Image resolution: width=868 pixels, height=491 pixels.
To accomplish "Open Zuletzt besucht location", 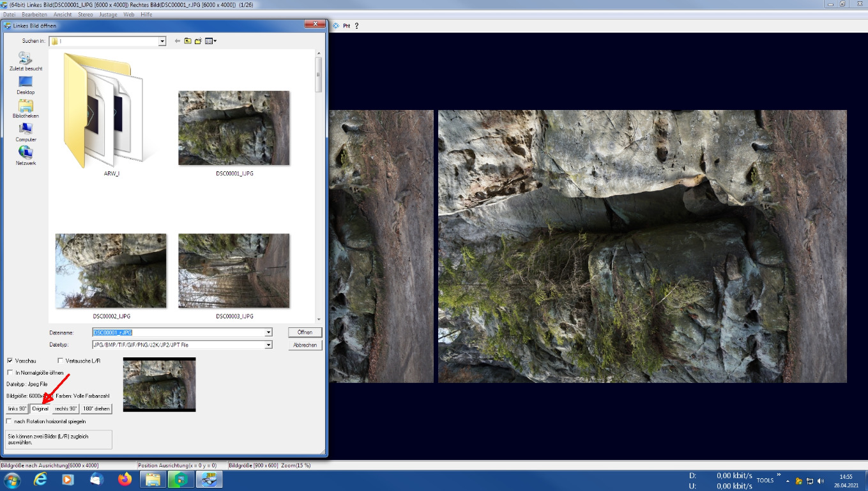I will click(x=26, y=61).
